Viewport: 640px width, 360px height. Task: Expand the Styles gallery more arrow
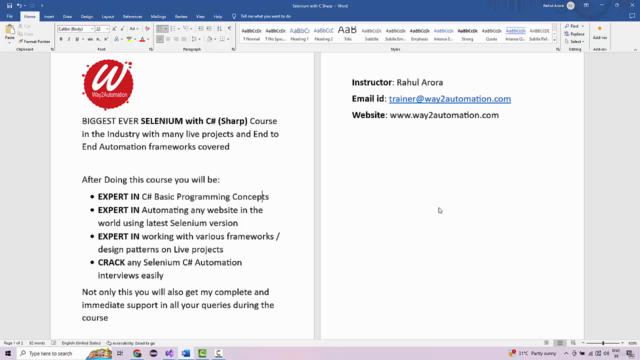[554, 40]
